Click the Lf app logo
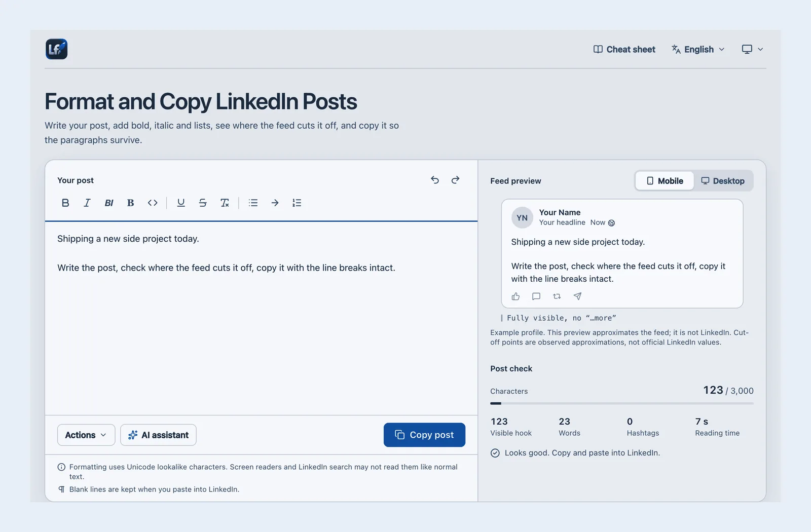 pos(56,49)
